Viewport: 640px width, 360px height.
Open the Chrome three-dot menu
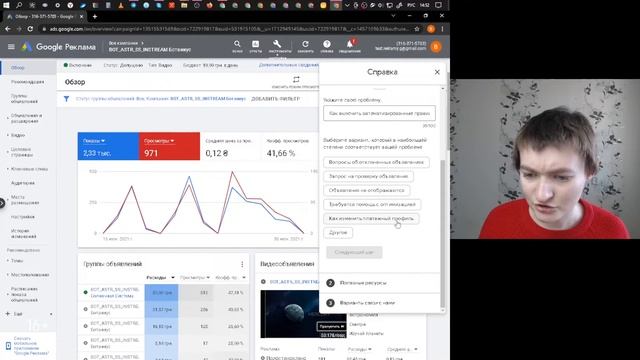[442, 29]
